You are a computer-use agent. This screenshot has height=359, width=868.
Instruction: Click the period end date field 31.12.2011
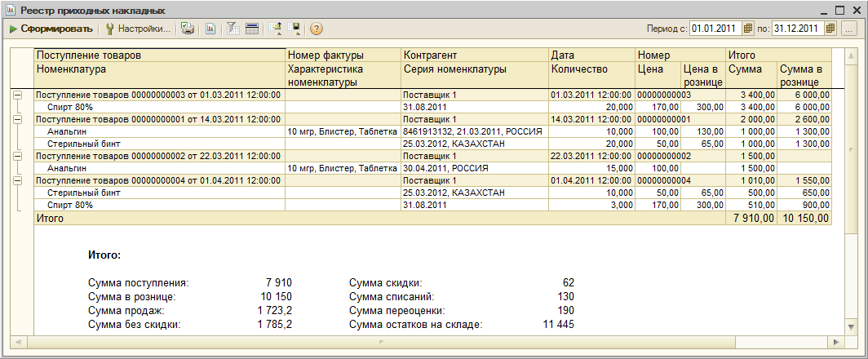(x=798, y=29)
